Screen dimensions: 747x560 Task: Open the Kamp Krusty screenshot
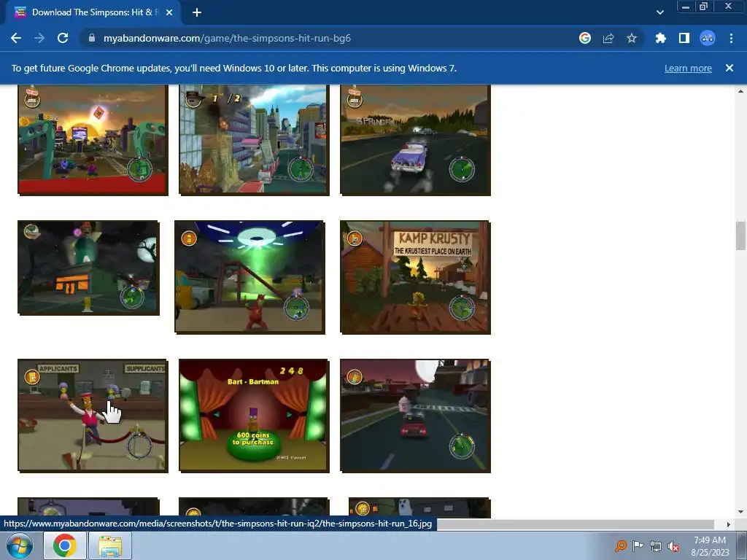(415, 277)
